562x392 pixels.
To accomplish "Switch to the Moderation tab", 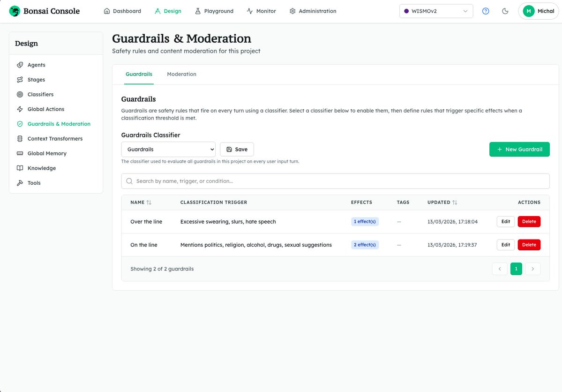I will (x=182, y=74).
